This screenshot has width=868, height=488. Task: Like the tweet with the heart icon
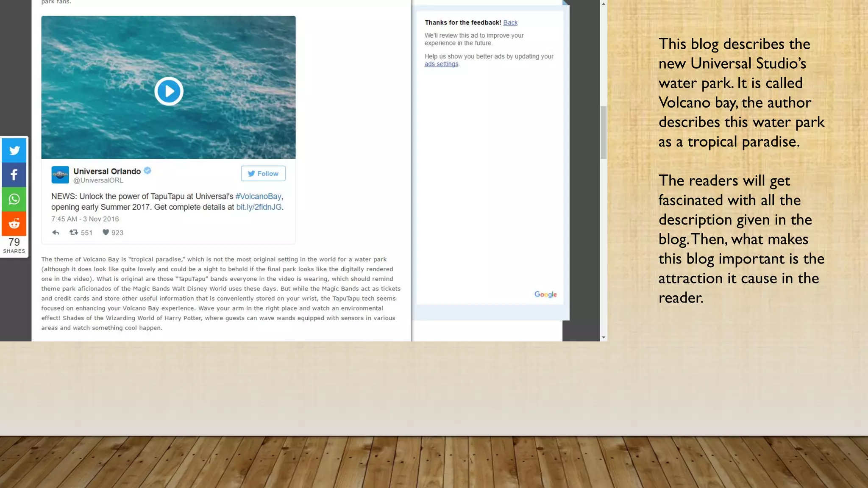(106, 232)
